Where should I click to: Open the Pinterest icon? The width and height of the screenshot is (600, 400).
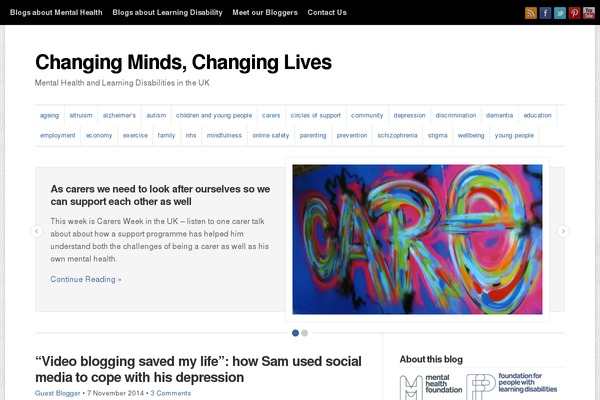574,13
